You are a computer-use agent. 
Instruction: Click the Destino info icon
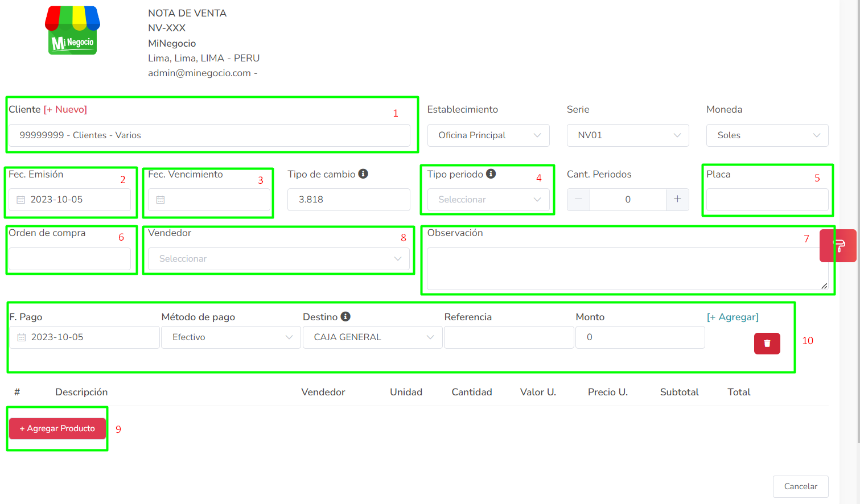(x=345, y=316)
